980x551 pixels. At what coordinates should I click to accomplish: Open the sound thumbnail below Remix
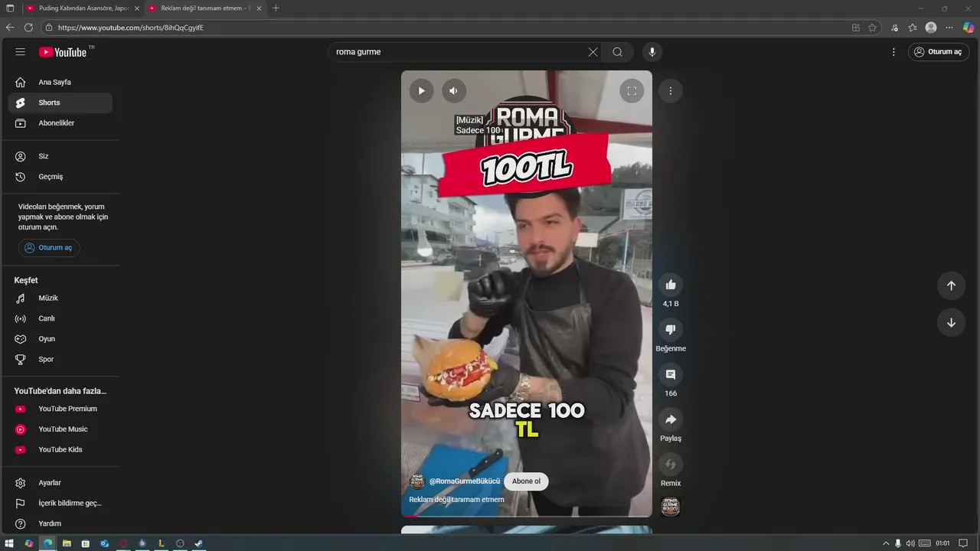[671, 507]
